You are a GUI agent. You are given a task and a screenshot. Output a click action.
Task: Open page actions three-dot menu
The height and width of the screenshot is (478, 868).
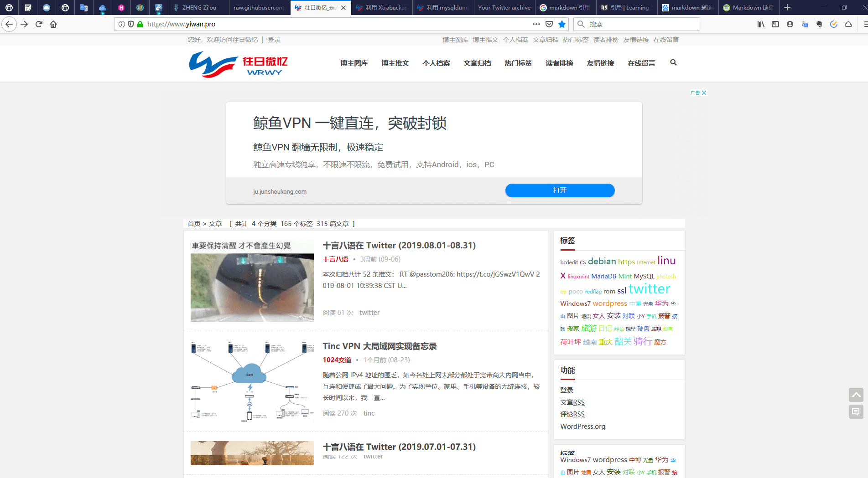coord(536,24)
